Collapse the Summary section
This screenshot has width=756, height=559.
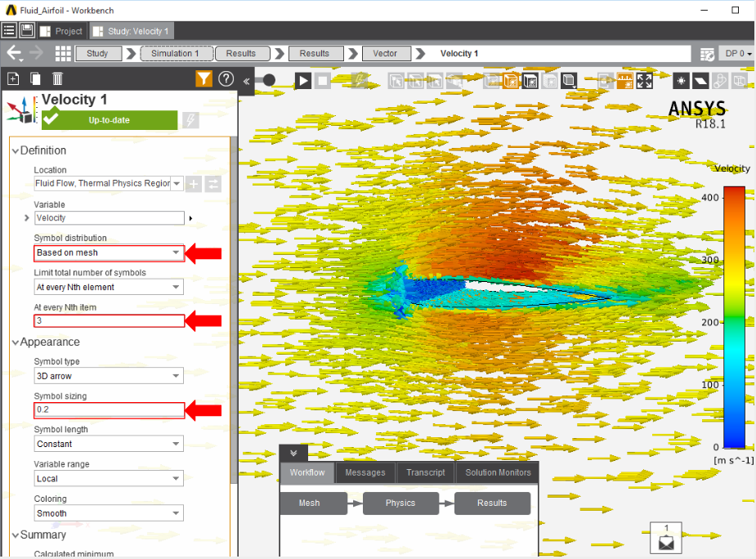16,535
